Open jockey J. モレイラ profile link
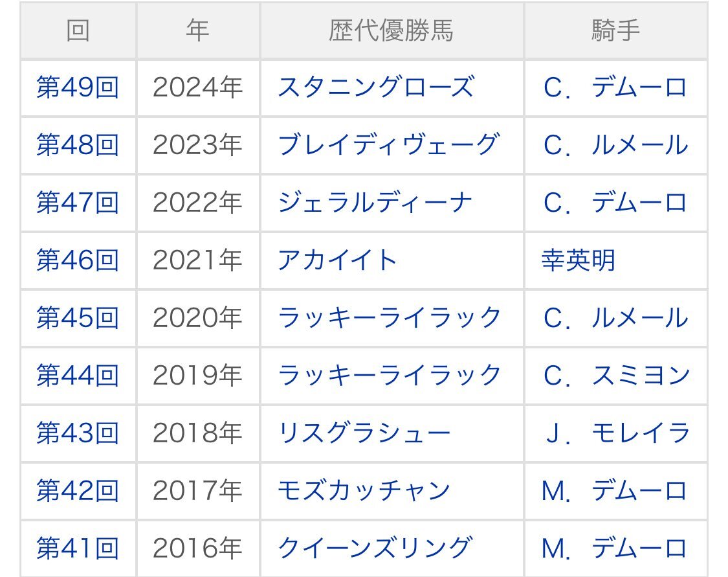This screenshot has height=577, width=728. tap(616, 433)
